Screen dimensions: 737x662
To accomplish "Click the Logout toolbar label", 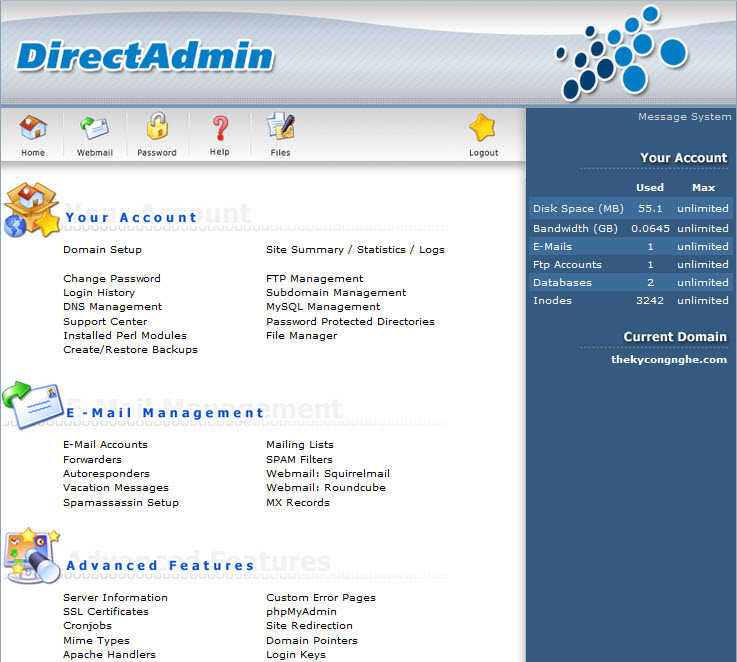I will [484, 153].
